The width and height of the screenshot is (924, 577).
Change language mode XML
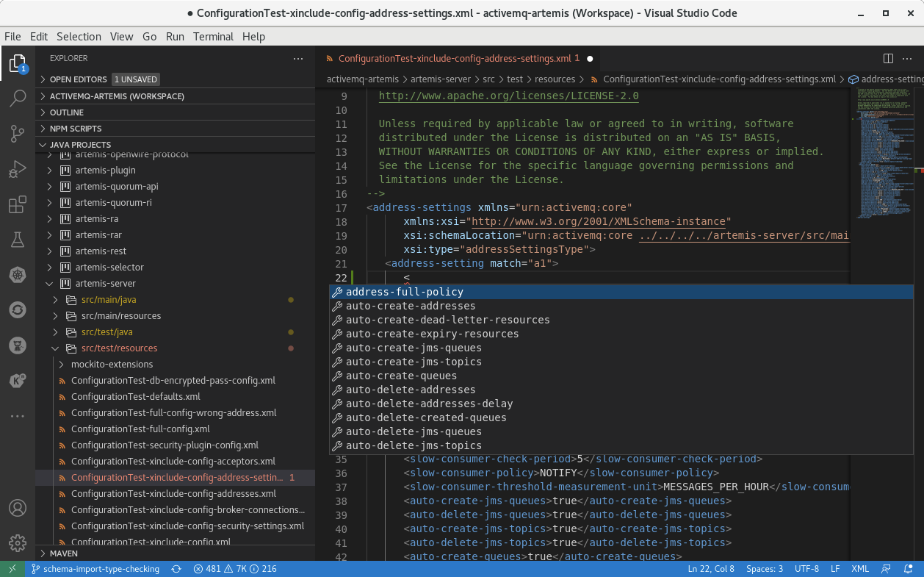click(860, 569)
